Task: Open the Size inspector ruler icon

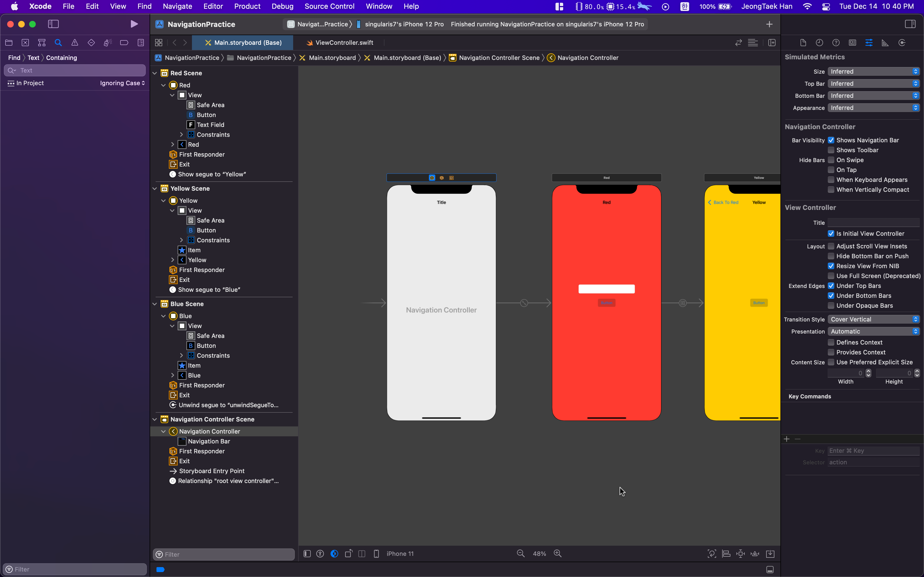Action: click(885, 43)
